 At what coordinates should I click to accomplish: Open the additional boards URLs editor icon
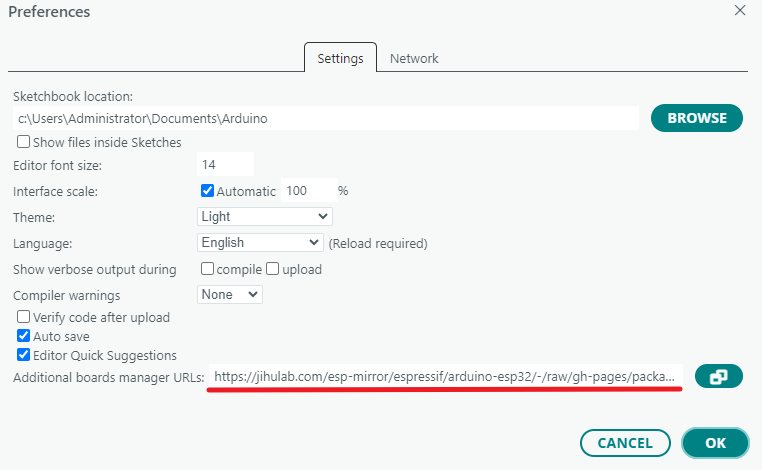pos(718,376)
